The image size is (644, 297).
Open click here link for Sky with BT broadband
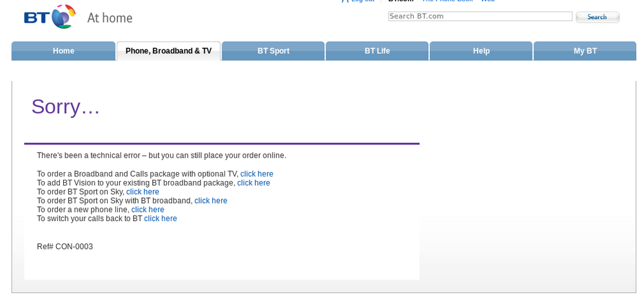tap(211, 200)
